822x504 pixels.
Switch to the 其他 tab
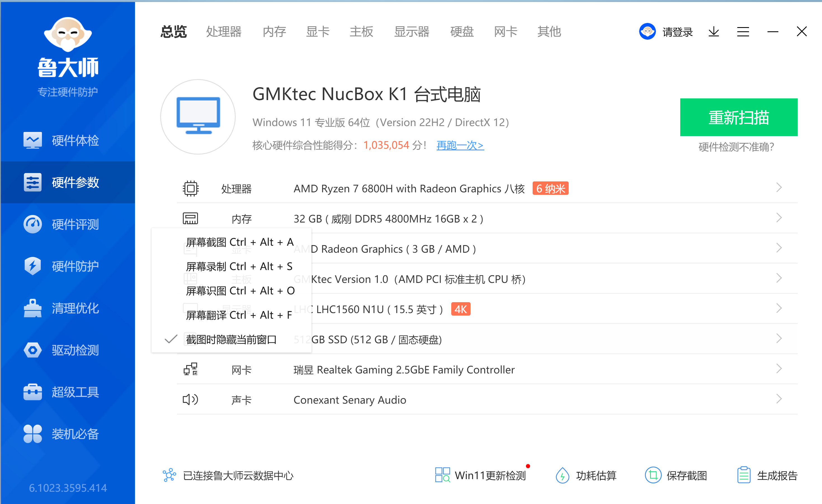(549, 32)
